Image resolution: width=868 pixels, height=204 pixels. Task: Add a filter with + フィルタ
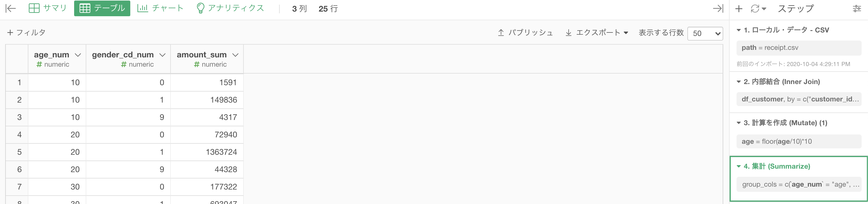click(26, 32)
